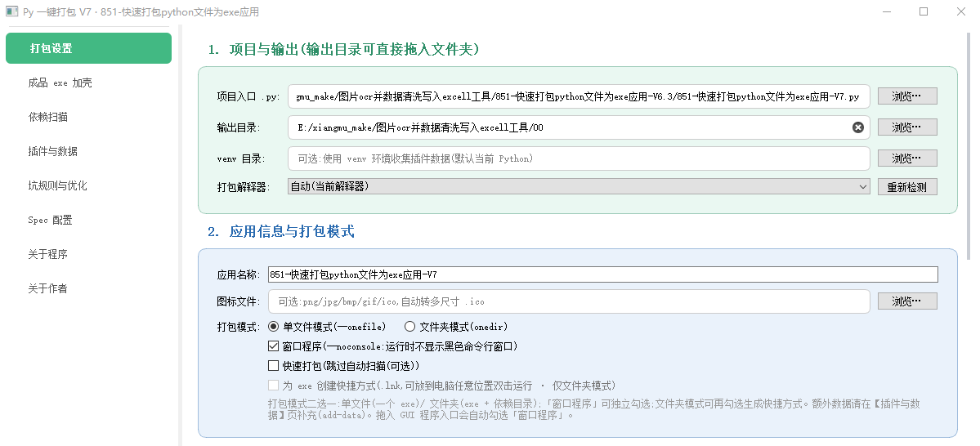Focus the 项目入口 .py path field
Screen dimensions: 980x446
579,96
